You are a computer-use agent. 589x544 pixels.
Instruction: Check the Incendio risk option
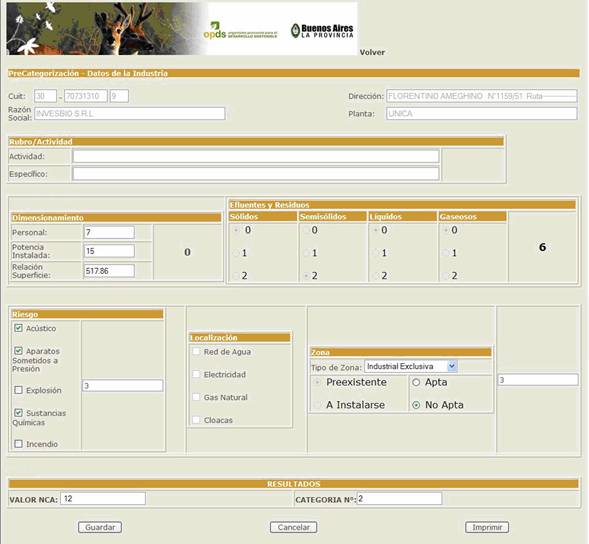18,444
